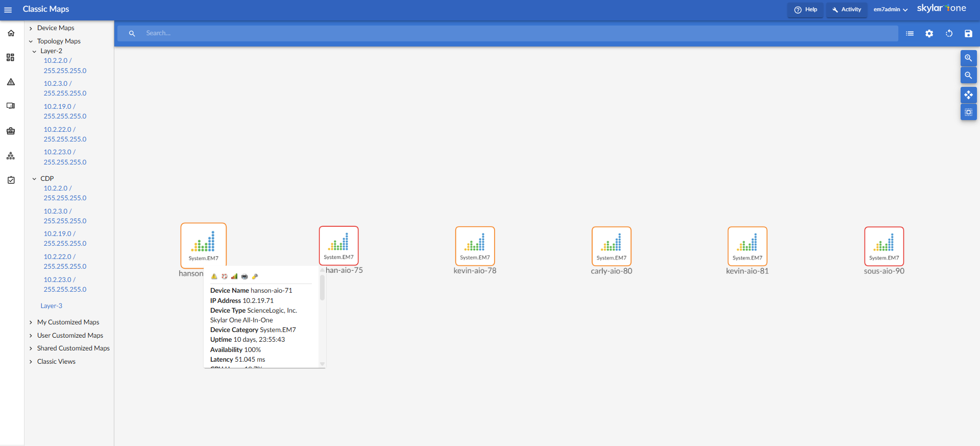Click into the map Search field

coord(510,34)
